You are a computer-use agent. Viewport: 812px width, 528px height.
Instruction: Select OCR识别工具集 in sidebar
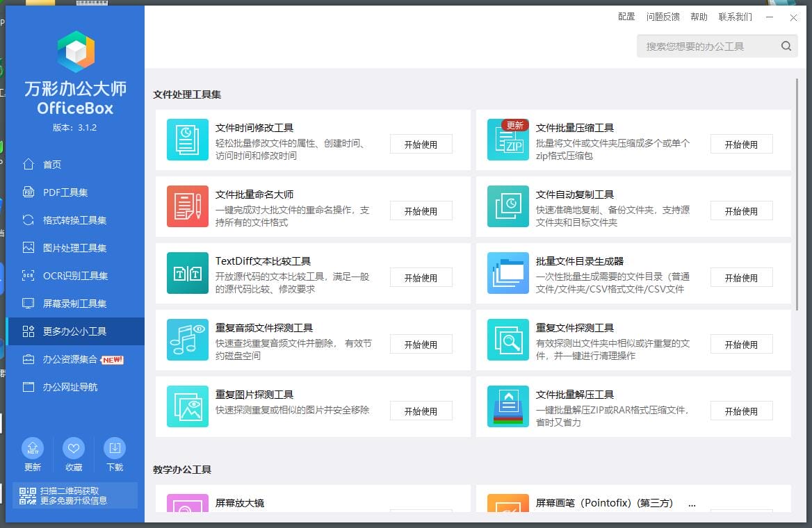pyautogui.click(x=75, y=275)
